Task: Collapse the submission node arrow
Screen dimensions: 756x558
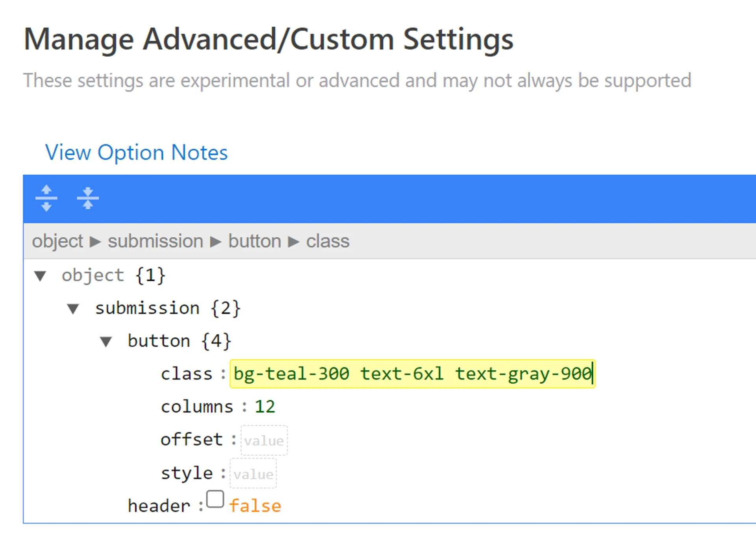Action: [x=73, y=309]
